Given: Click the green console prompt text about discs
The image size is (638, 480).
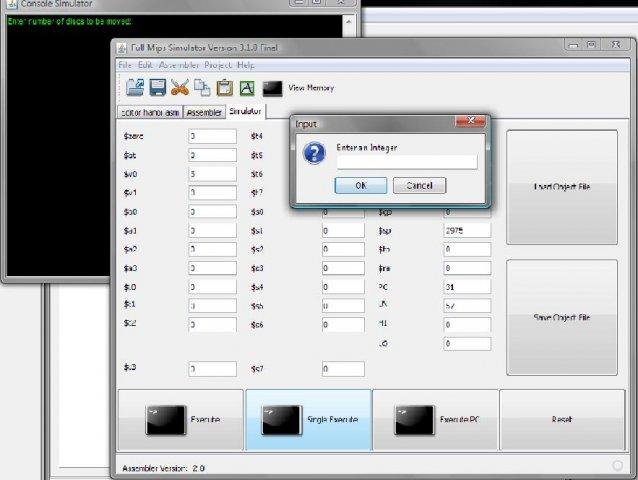Looking at the screenshot, I should [x=69, y=21].
